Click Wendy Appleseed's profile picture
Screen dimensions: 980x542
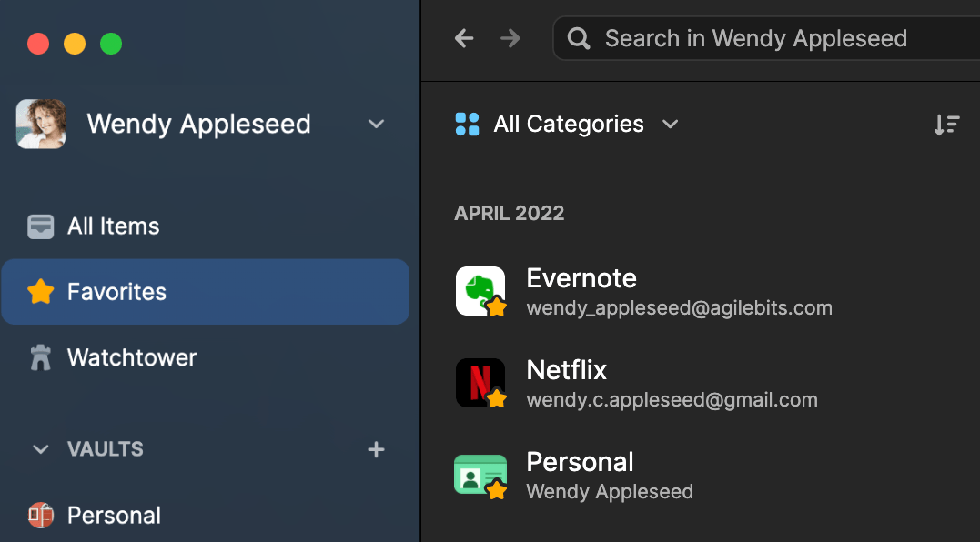[x=40, y=124]
